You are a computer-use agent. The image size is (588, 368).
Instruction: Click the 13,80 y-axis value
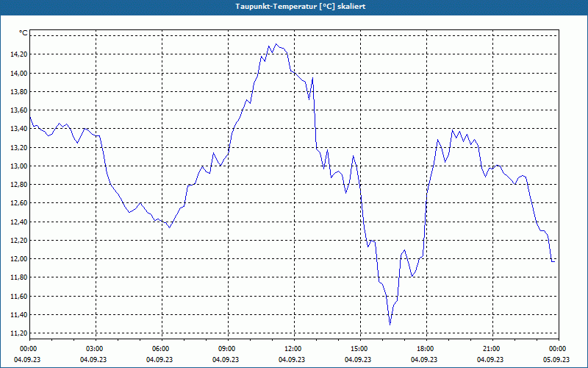click(x=19, y=91)
